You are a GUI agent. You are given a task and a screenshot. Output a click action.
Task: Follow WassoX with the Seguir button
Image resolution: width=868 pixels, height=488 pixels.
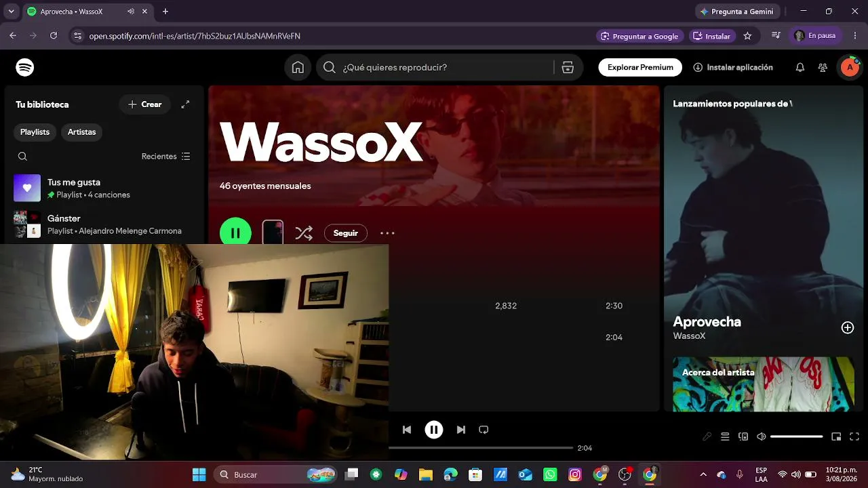click(x=345, y=233)
